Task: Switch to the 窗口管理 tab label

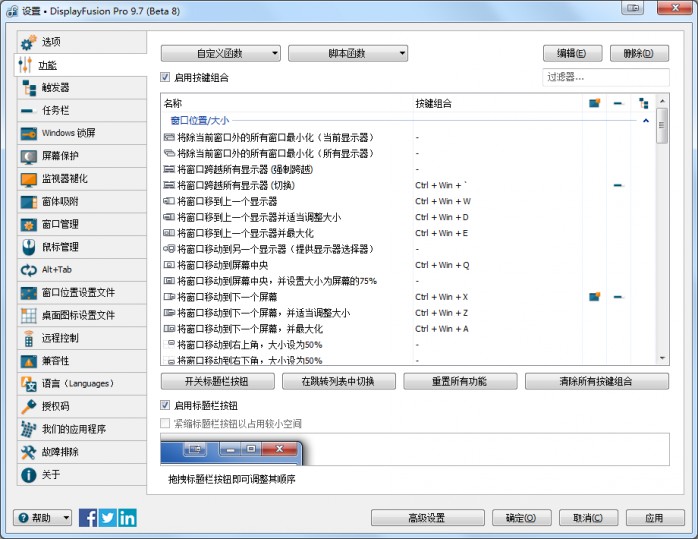Action: pyautogui.click(x=60, y=224)
